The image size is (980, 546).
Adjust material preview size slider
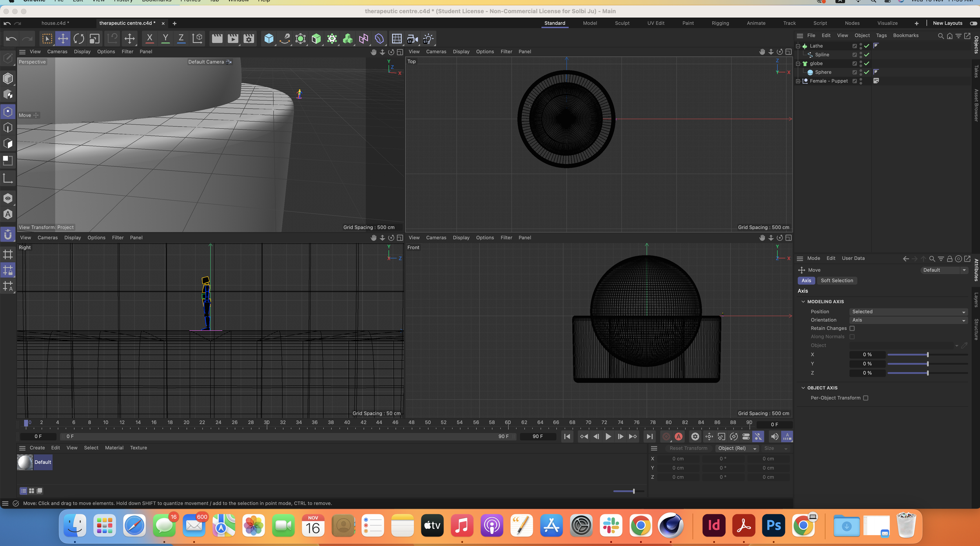[x=629, y=491]
